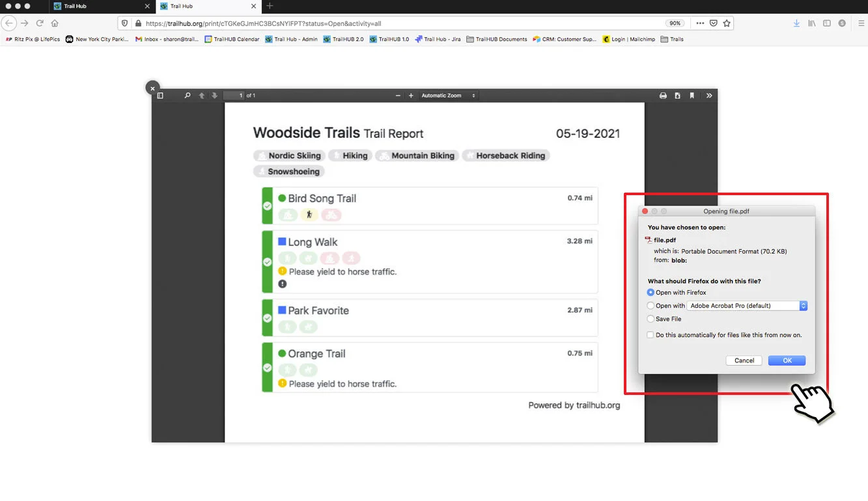The width and height of the screenshot is (868, 501).
Task: Bookmark this page with the star
Action: pos(727,23)
